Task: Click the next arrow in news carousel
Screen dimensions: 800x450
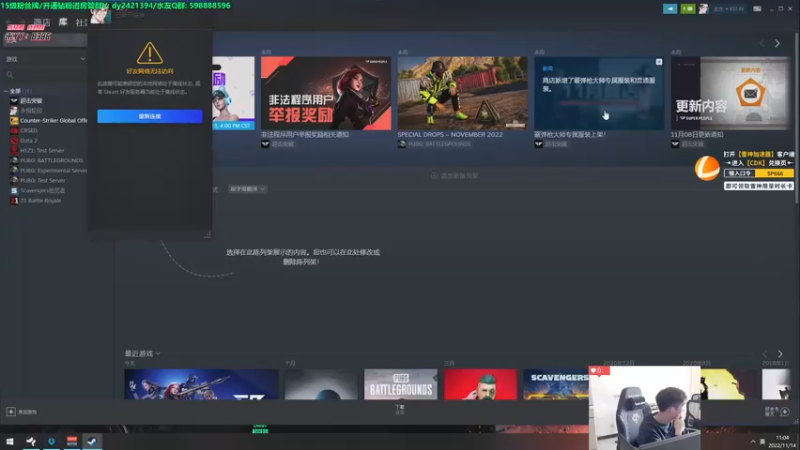Action: [777, 43]
